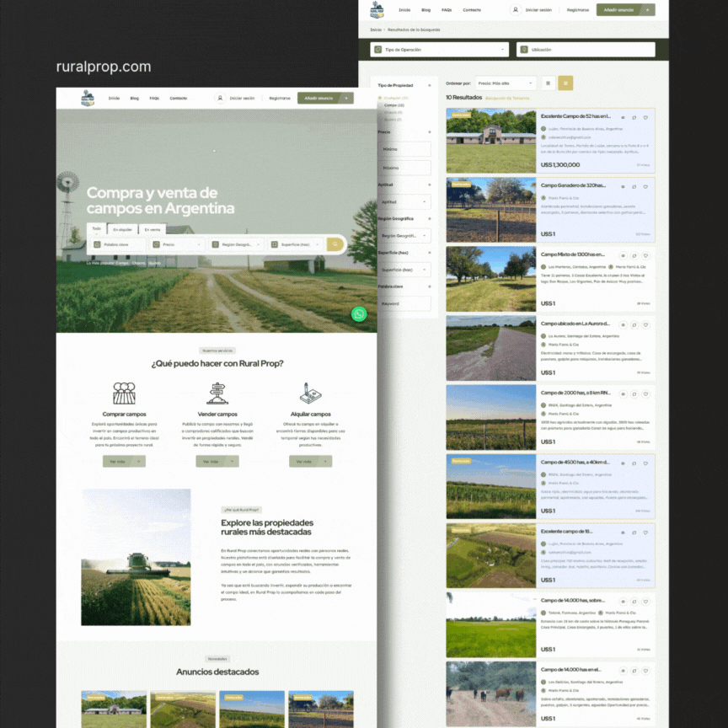Open the Tipo de Operación dropdown
The height and width of the screenshot is (728, 728).
pyautogui.click(x=438, y=49)
